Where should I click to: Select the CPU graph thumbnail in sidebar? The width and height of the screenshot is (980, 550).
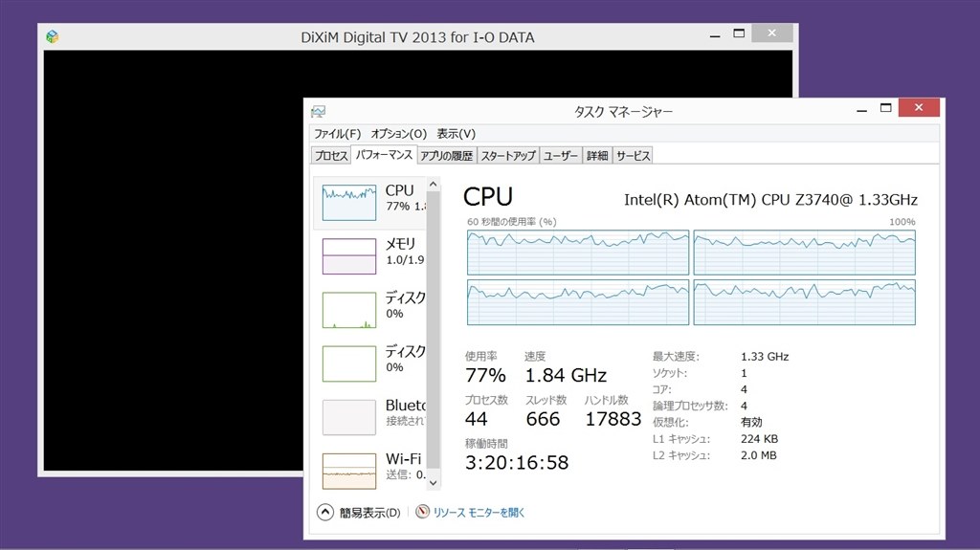pos(348,203)
